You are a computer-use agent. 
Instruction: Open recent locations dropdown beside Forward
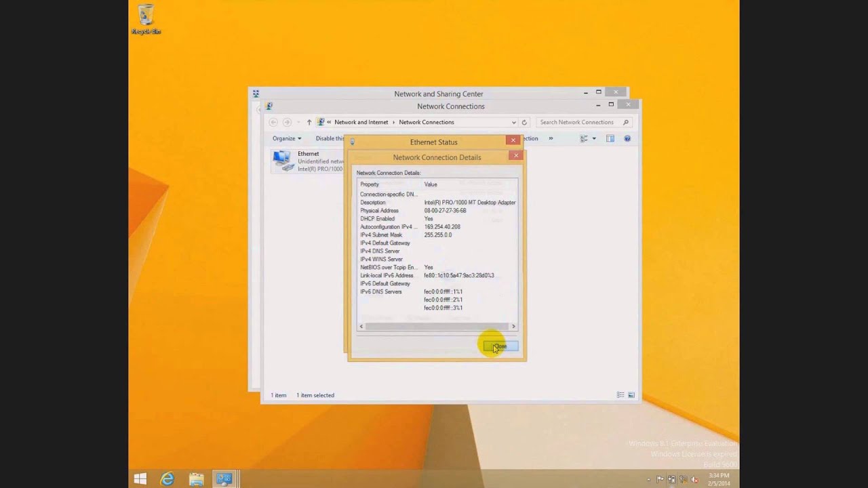click(x=298, y=123)
